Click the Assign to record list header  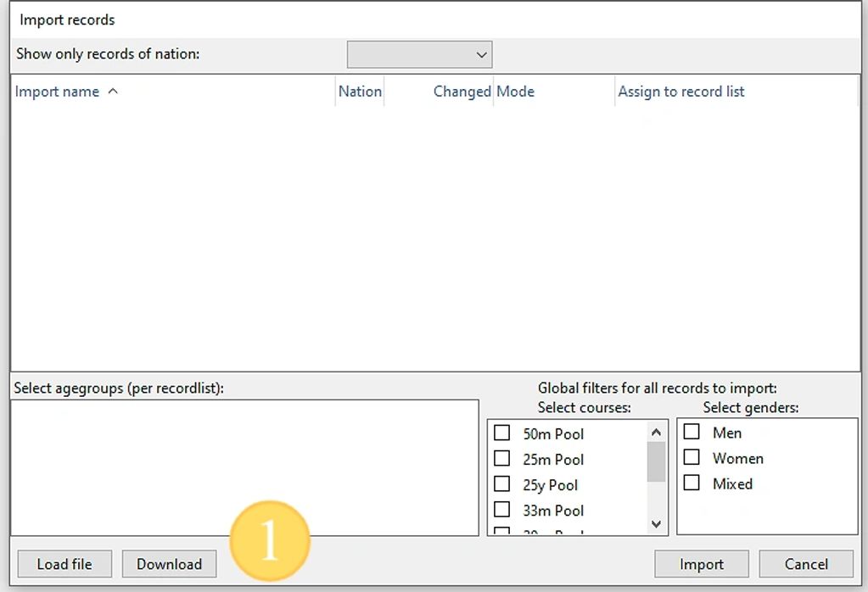point(681,92)
